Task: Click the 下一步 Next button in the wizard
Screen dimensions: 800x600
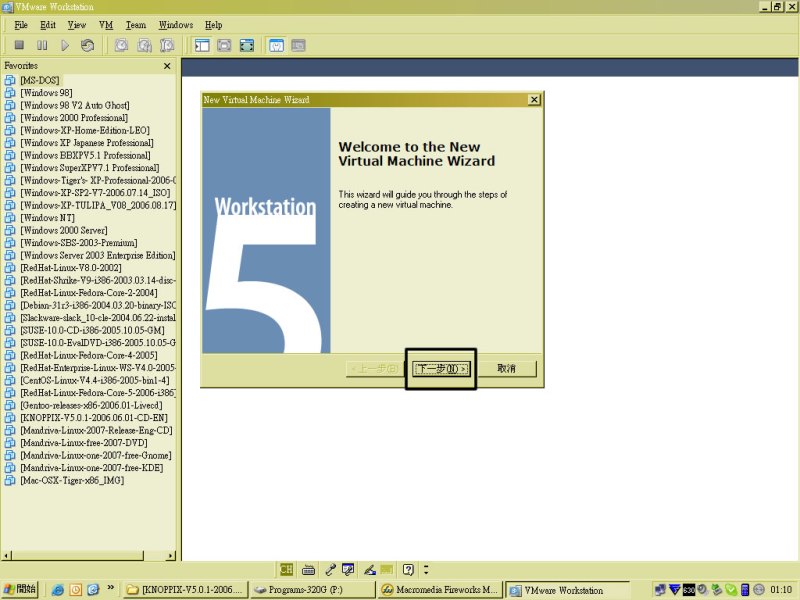Action: (x=441, y=368)
